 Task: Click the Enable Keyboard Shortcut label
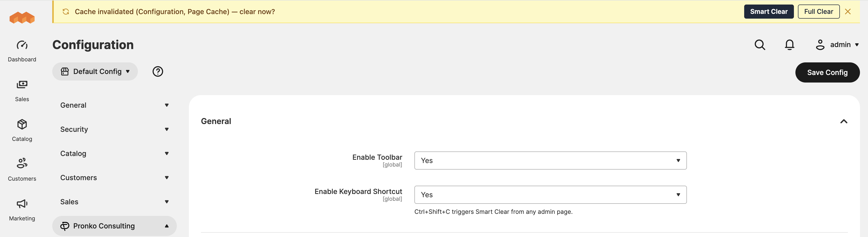point(358,191)
